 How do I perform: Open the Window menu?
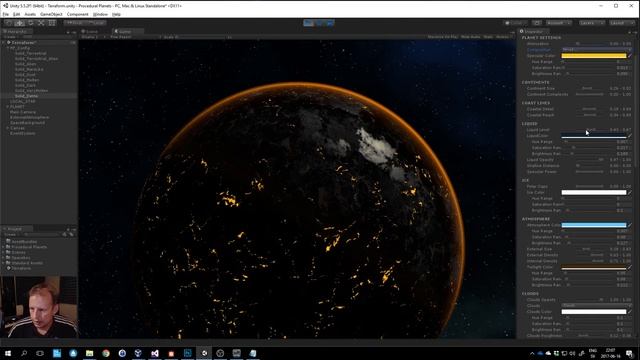point(100,14)
